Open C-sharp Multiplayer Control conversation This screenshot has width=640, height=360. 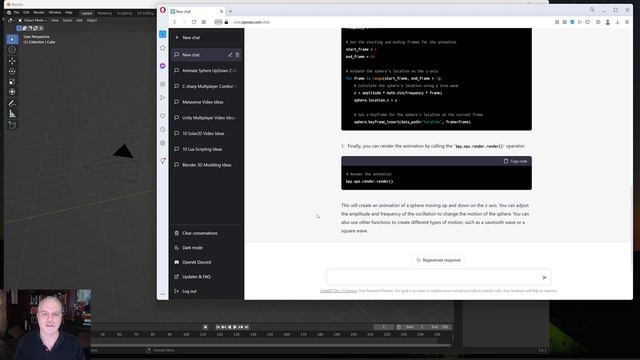[207, 86]
